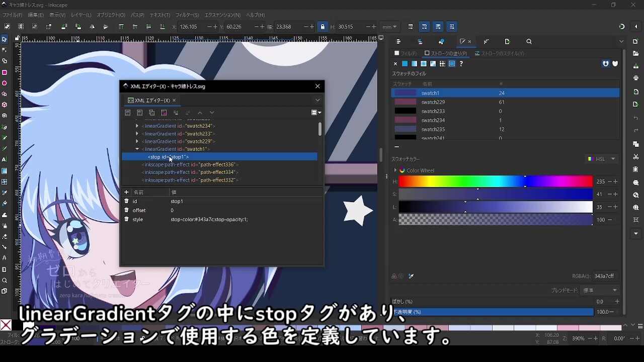Select the Zoom tool in toolbox

click(5, 281)
